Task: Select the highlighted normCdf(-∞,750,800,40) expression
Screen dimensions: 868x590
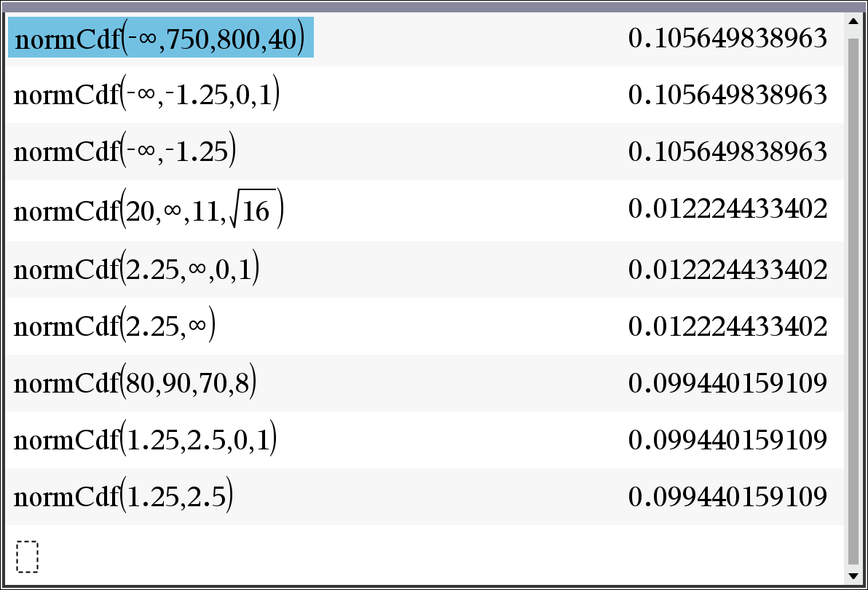Action: (160, 39)
